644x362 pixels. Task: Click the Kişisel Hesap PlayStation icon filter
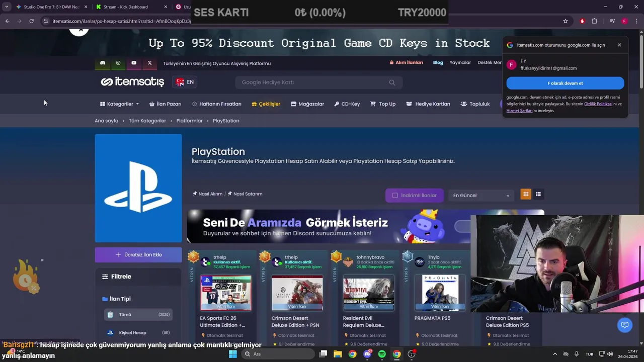[110, 333]
